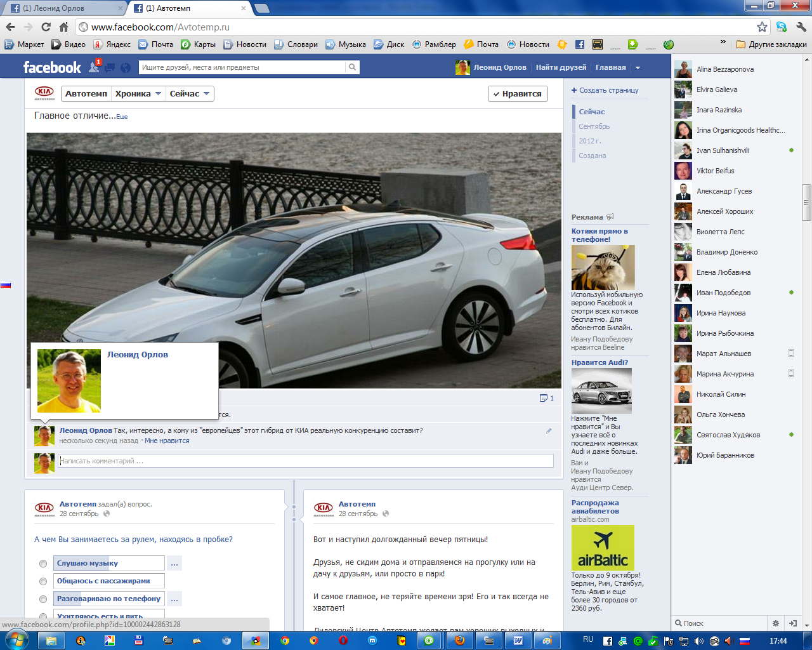Click yellow sun bookmark icon
Viewport: 812px width, 650px height.
click(562, 44)
